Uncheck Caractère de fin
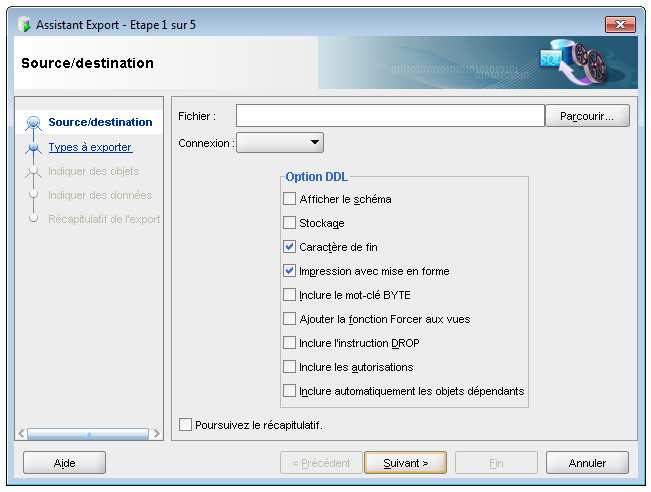The width and height of the screenshot is (651, 492). pos(290,247)
